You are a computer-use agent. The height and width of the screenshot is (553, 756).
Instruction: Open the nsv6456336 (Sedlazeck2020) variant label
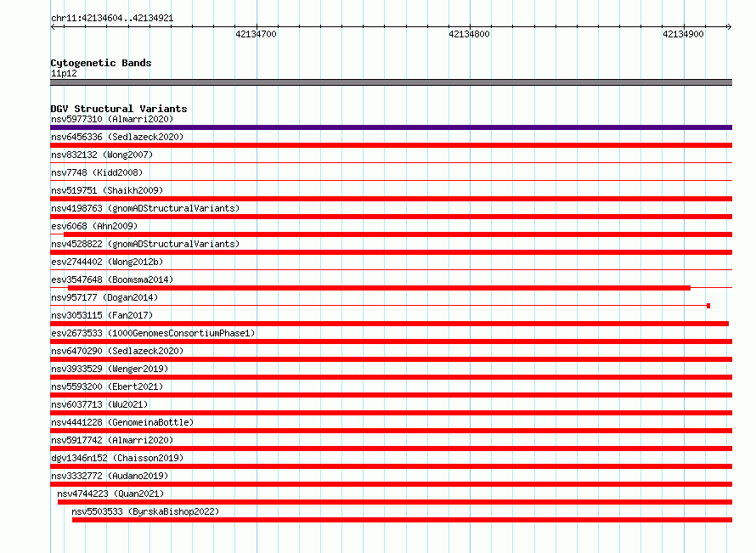(x=117, y=137)
